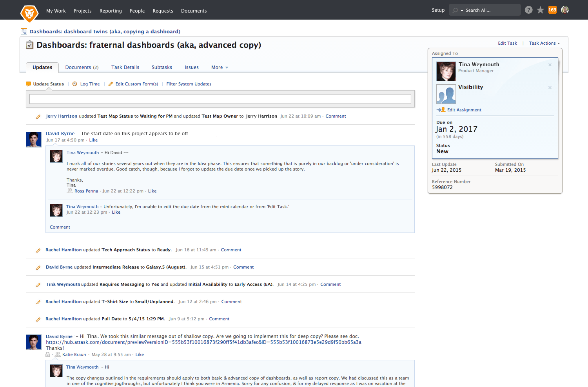This screenshot has height=387, width=588.
Task: Click the parent task icon in breadcrumb
Action: tap(24, 31)
